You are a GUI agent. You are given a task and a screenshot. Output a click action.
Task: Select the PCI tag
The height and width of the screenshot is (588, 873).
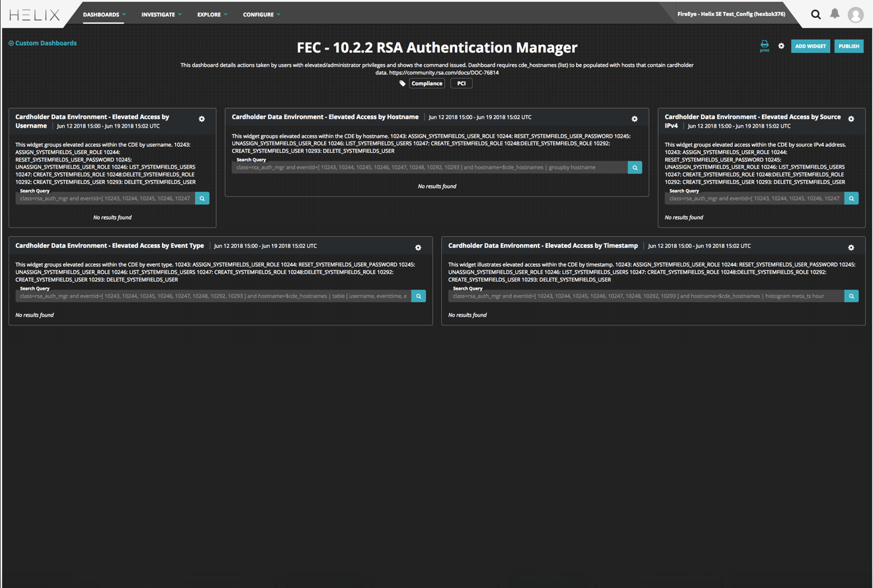461,83
